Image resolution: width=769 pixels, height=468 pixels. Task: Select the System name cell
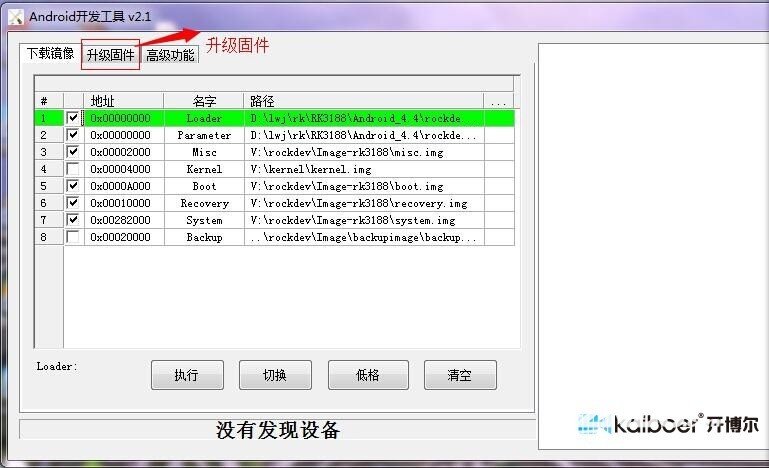click(204, 220)
